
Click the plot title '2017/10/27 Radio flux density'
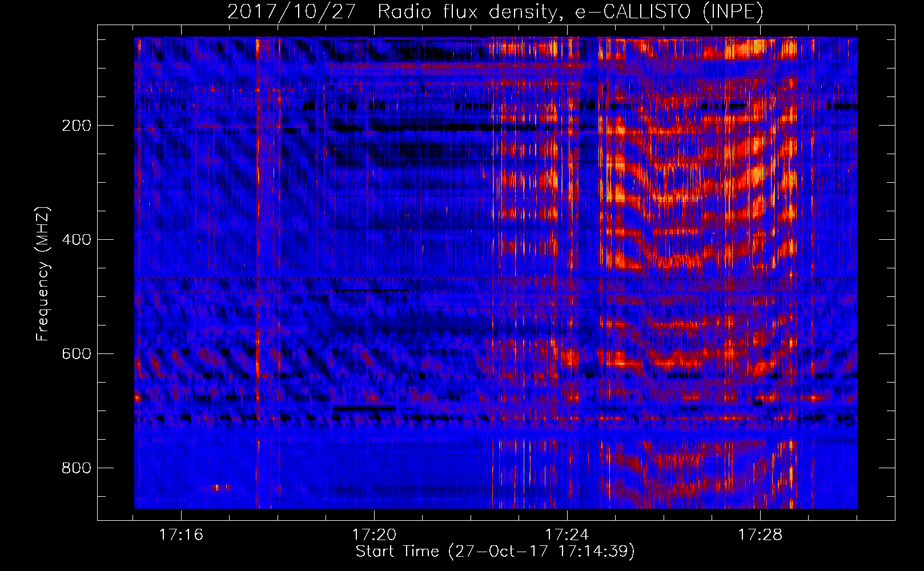tap(495, 12)
